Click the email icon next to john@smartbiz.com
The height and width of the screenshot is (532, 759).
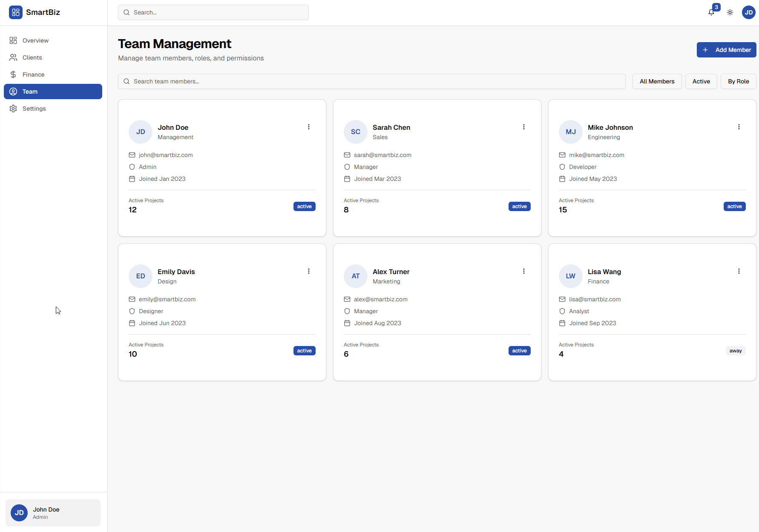pos(132,155)
